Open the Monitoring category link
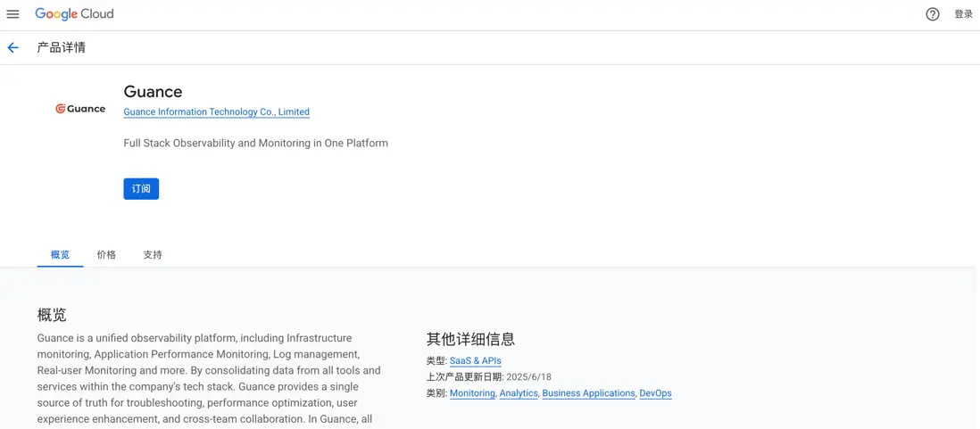980x429 pixels. (472, 393)
